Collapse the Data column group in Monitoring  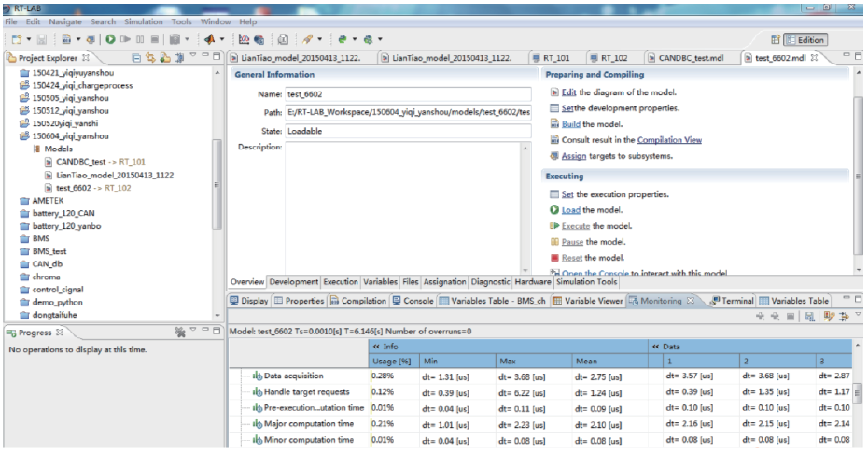point(656,346)
